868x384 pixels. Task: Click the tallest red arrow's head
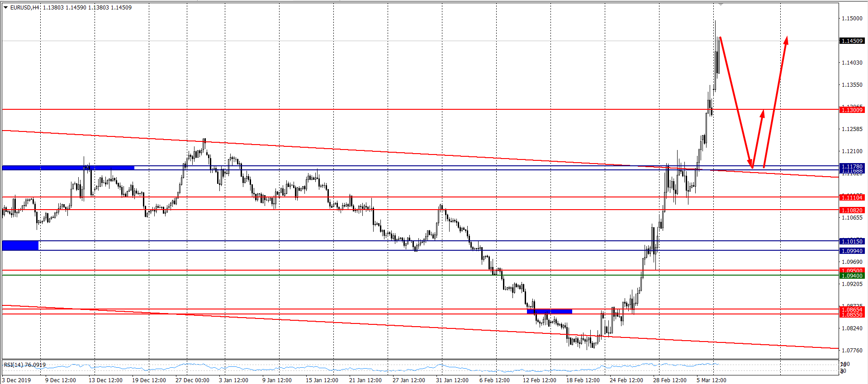point(786,40)
